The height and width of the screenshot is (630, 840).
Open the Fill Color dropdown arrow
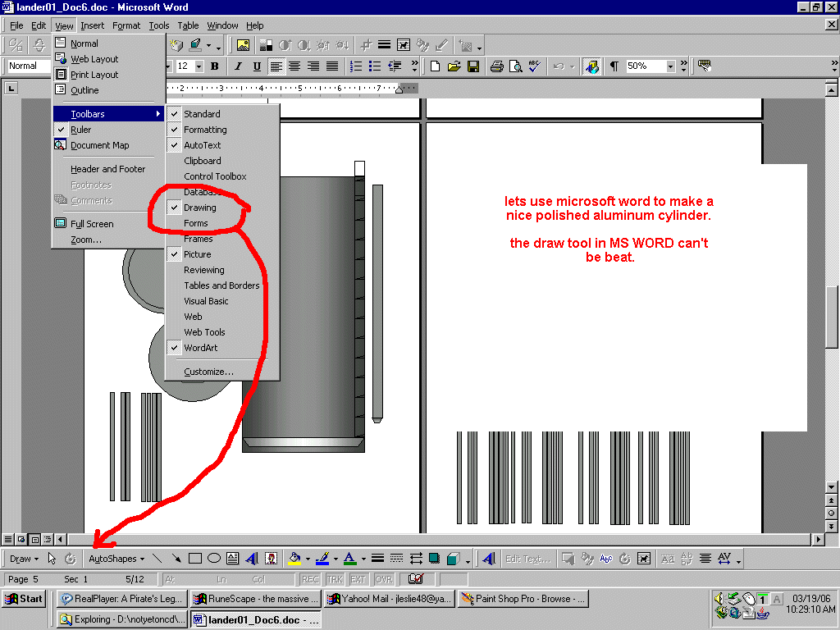(x=308, y=559)
